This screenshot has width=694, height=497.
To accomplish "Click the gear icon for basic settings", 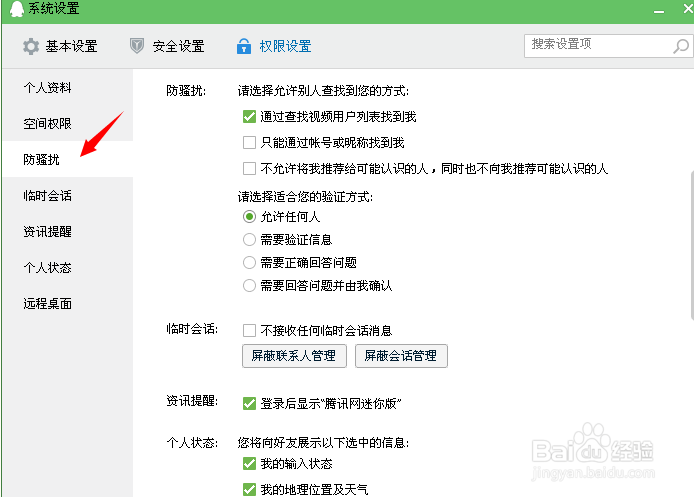I will pos(31,46).
